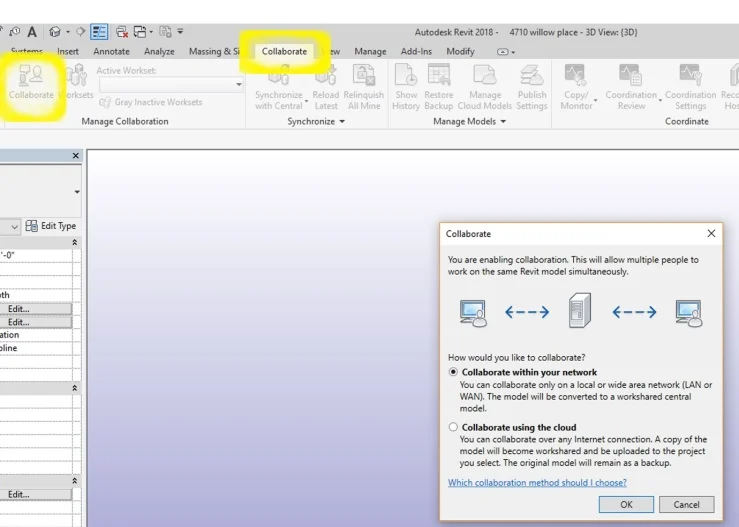739x527 pixels.
Task: Switch to the Modify ribbon tab
Action: pyautogui.click(x=460, y=51)
